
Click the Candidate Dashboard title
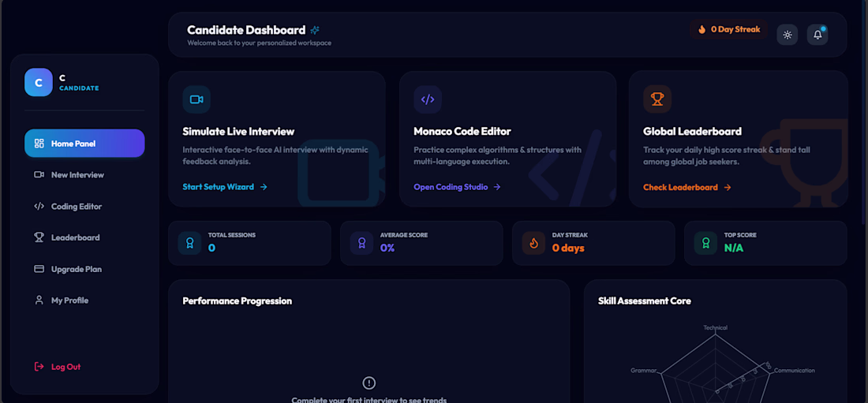click(246, 30)
